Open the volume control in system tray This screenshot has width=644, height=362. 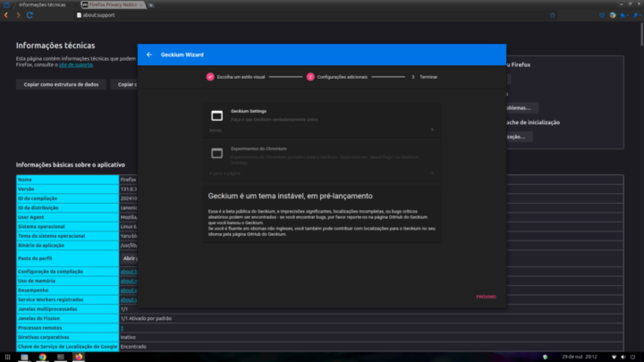coord(623,357)
